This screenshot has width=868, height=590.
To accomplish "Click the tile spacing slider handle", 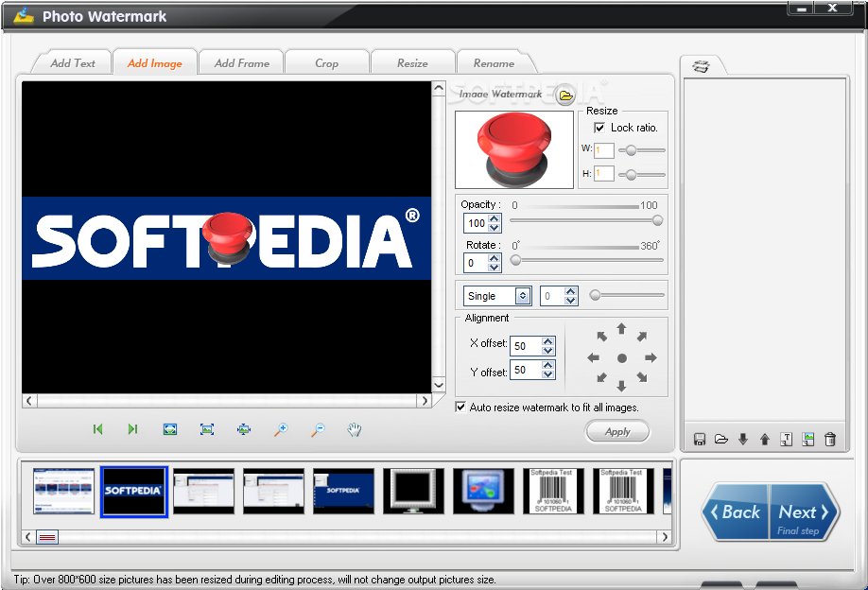I will point(595,295).
